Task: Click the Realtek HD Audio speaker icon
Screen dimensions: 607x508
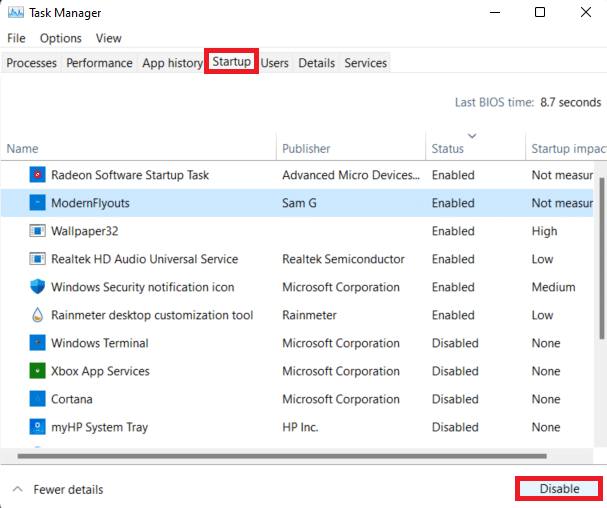Action: pos(37,259)
